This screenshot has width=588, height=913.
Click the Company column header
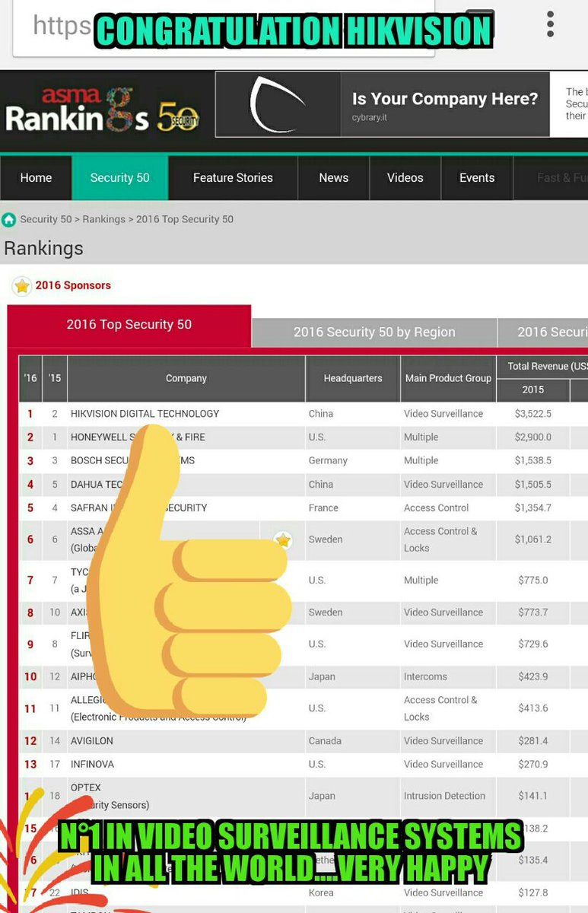(186, 378)
